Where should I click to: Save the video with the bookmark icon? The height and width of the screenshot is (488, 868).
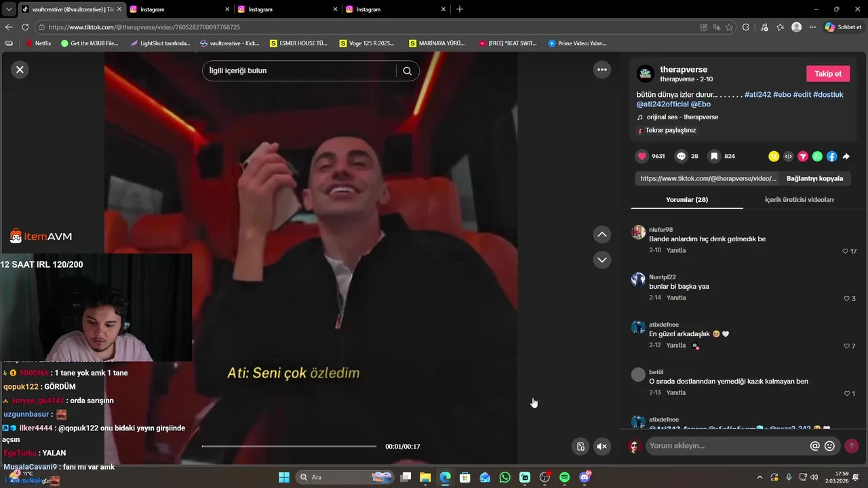(714, 157)
